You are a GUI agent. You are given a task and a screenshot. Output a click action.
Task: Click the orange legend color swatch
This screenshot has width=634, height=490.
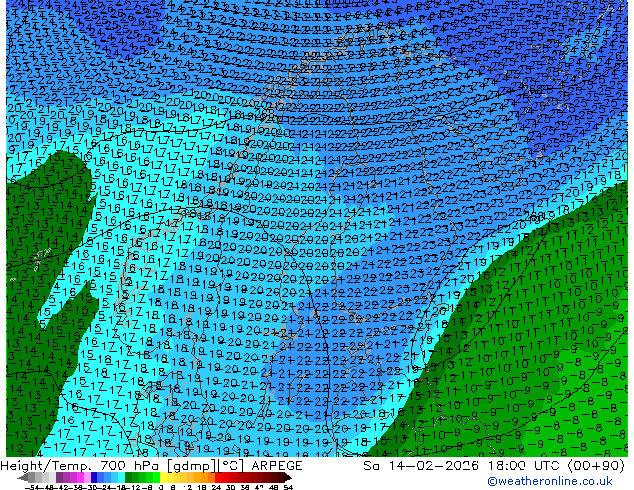pyautogui.click(x=205, y=478)
